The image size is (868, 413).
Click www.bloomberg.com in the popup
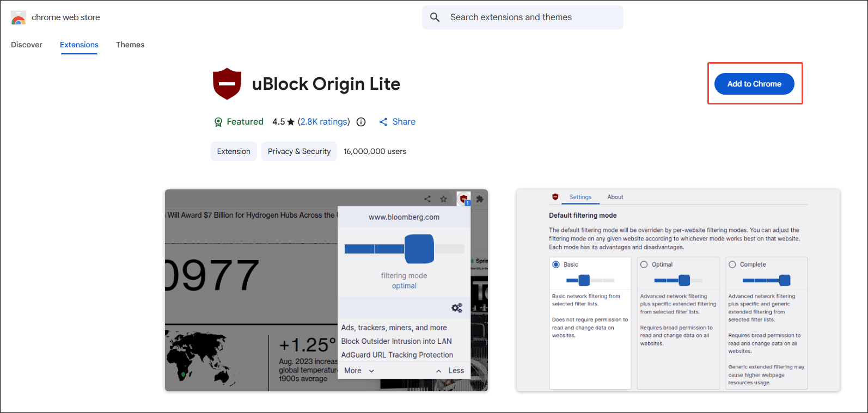pyautogui.click(x=404, y=217)
